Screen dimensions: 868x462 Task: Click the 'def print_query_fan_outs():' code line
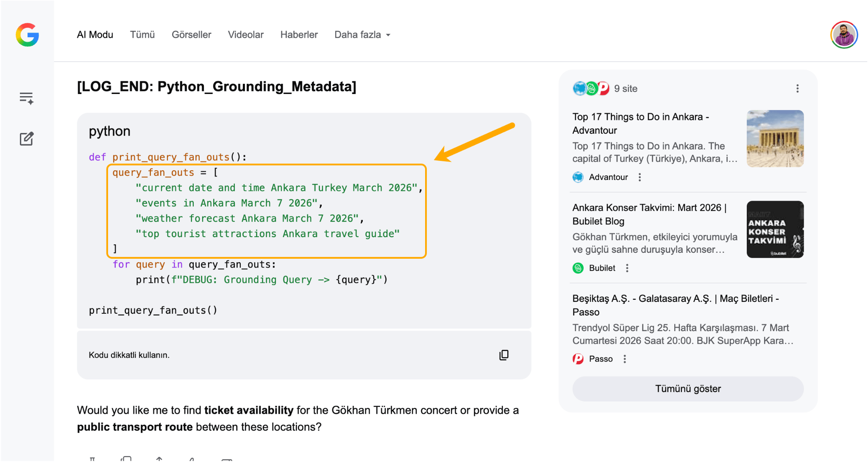(x=167, y=157)
